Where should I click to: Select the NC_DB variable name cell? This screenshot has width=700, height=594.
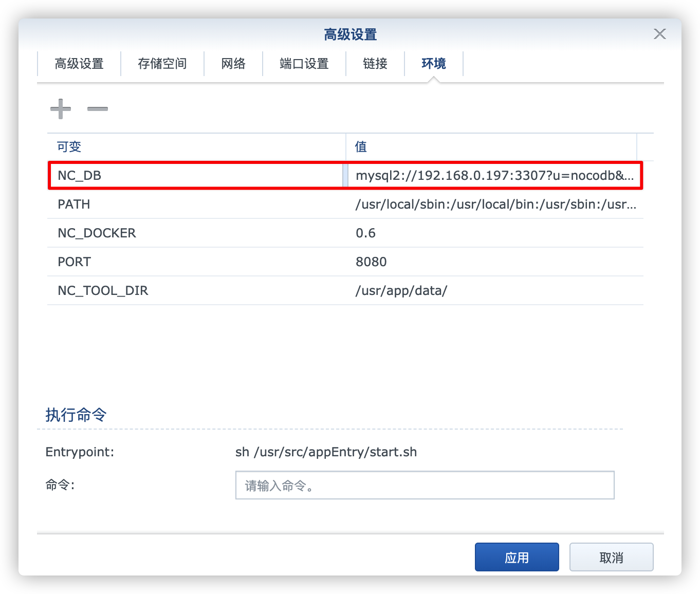pyautogui.click(x=196, y=175)
